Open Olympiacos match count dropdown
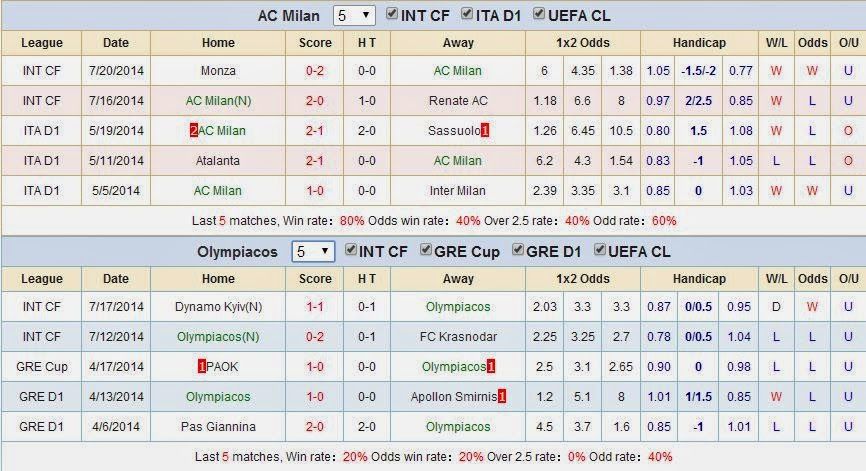Screen dimensions: 866x471 [313, 252]
